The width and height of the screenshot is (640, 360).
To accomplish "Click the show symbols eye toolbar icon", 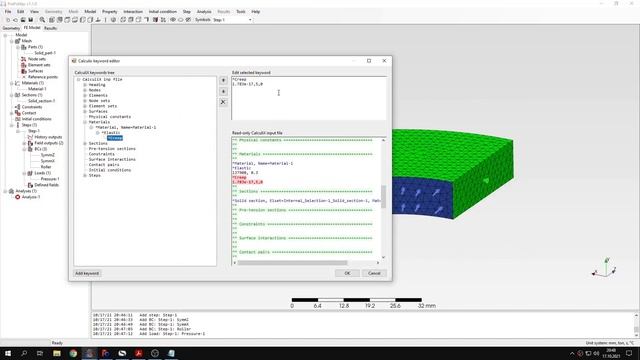I will point(173,20).
